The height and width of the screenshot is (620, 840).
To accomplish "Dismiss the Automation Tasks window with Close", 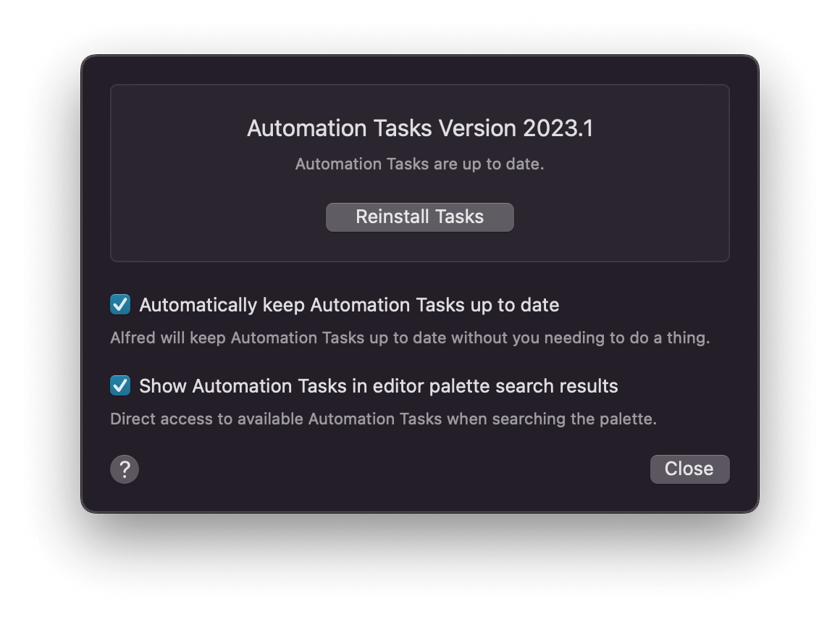I will coord(689,469).
